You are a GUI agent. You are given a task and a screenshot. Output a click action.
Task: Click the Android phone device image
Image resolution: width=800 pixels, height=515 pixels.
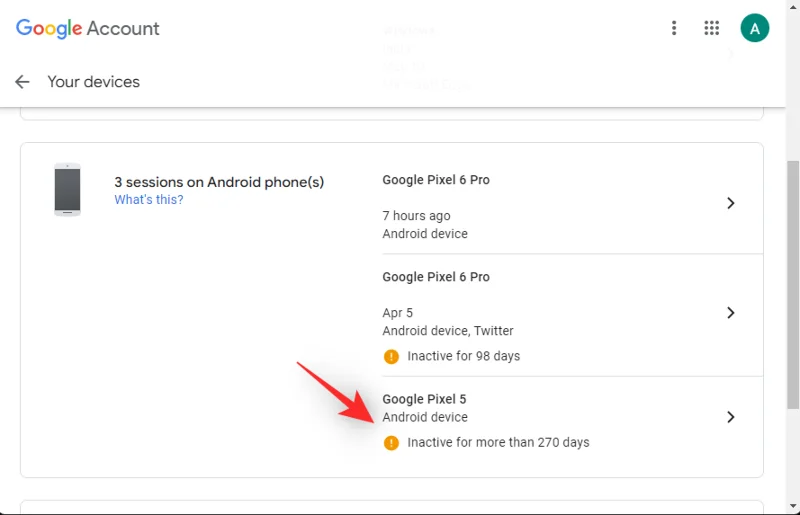pos(67,189)
